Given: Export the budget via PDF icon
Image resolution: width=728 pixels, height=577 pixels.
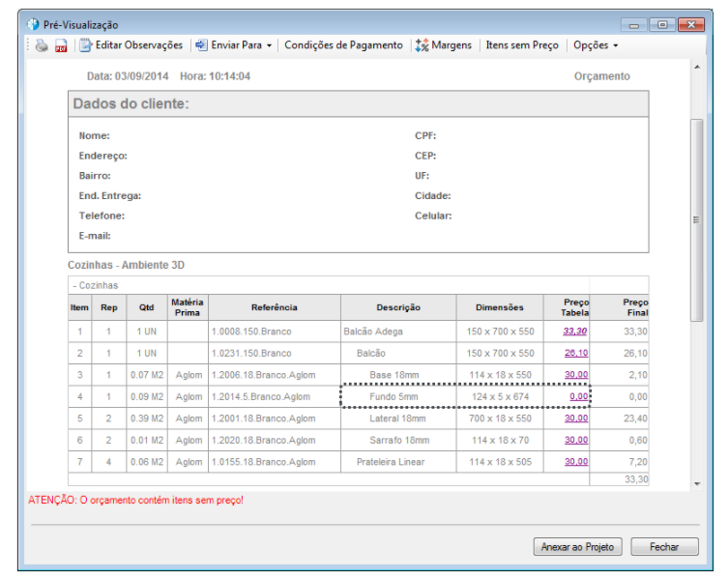Looking at the screenshot, I should pos(61,46).
